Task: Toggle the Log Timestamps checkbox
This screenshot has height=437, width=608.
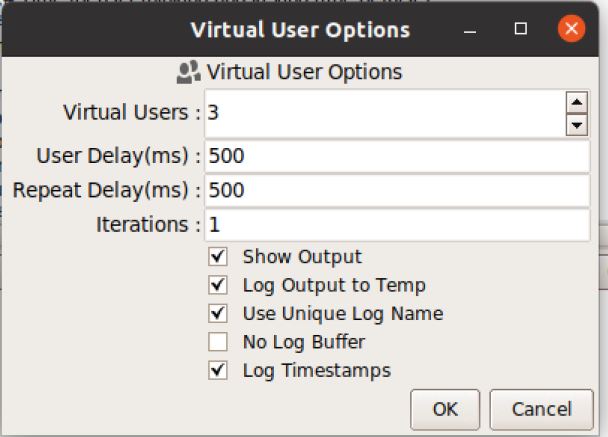Action: (218, 370)
